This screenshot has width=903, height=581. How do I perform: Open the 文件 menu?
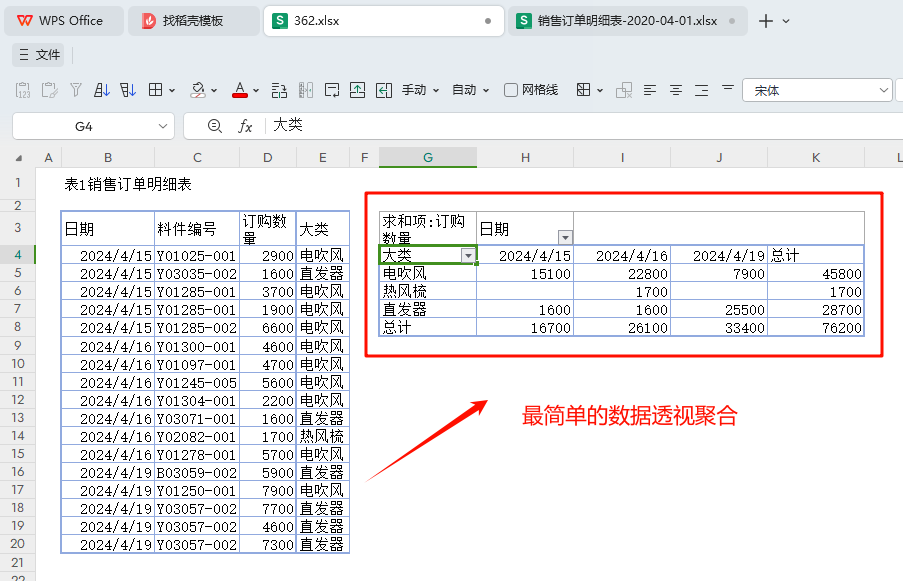[39, 55]
